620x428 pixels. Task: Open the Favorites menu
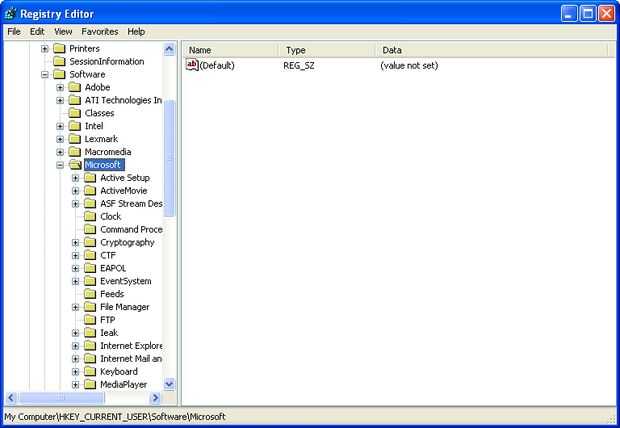[x=100, y=32]
